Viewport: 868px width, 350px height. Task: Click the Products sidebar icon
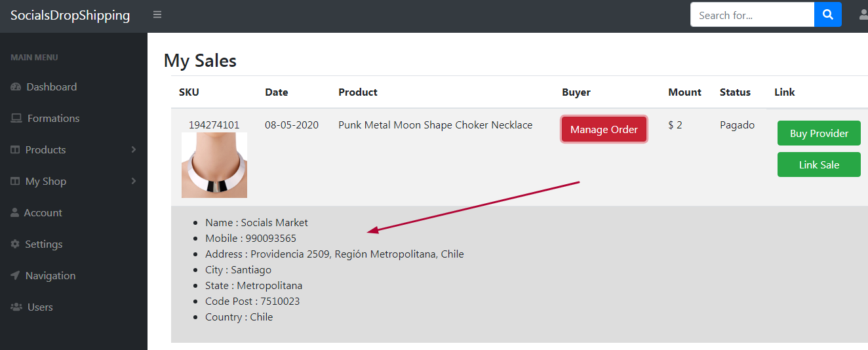tap(15, 150)
